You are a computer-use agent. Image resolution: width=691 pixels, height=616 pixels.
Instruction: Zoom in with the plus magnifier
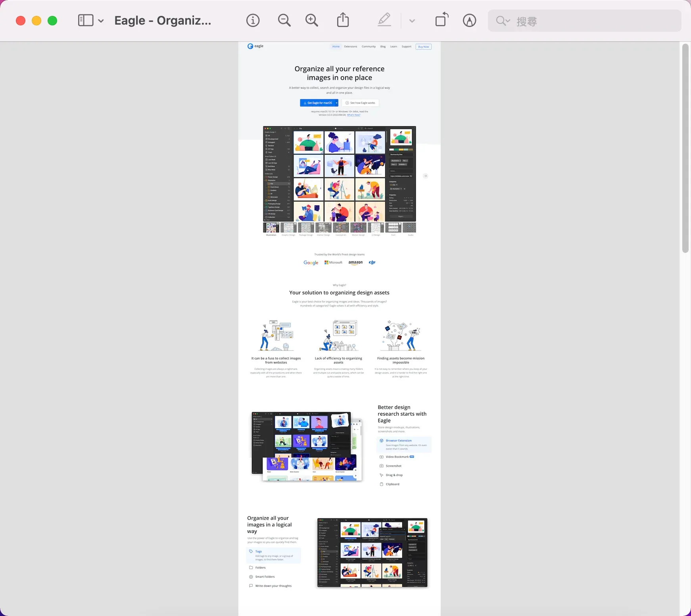tap(312, 21)
